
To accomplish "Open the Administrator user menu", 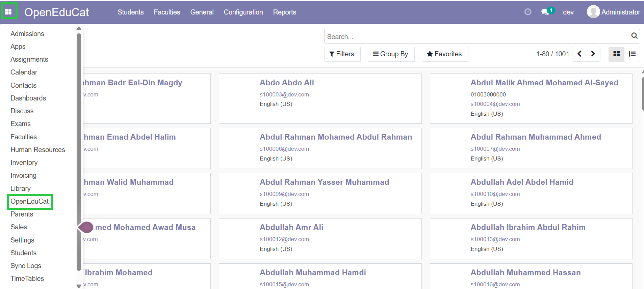I will [614, 12].
